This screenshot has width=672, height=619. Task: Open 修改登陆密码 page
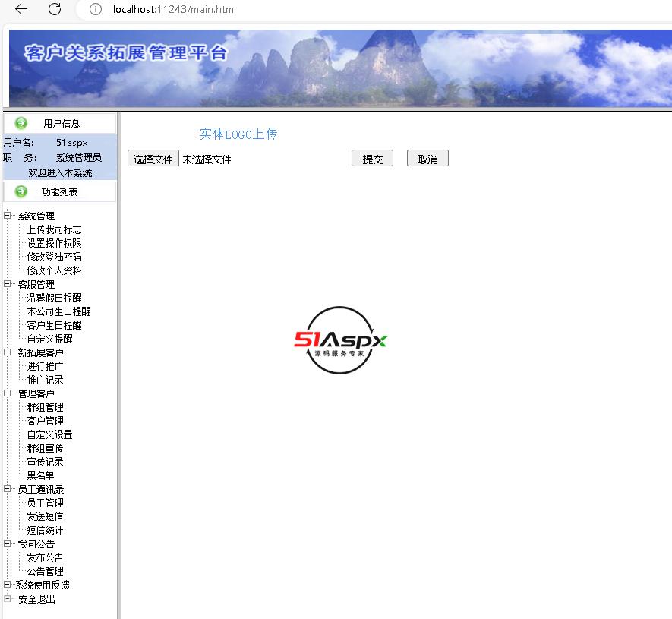pos(54,257)
